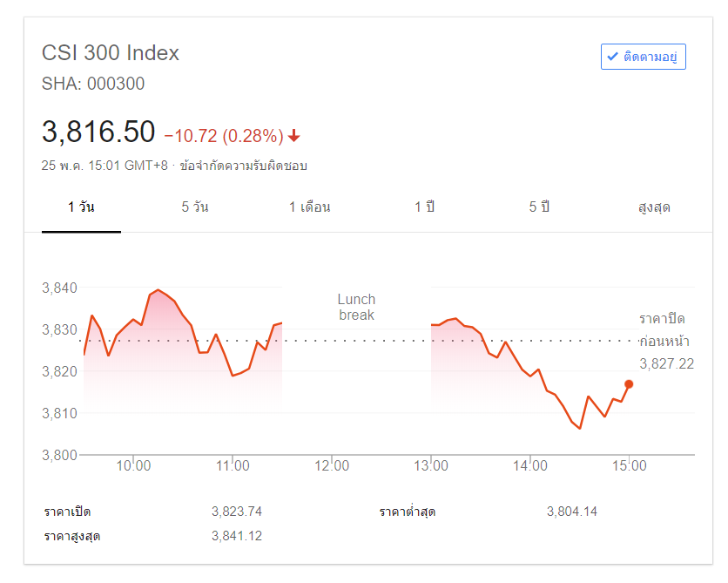
Task: Click the ราคาสูงสุด value 3,841.12
Action: (237, 536)
